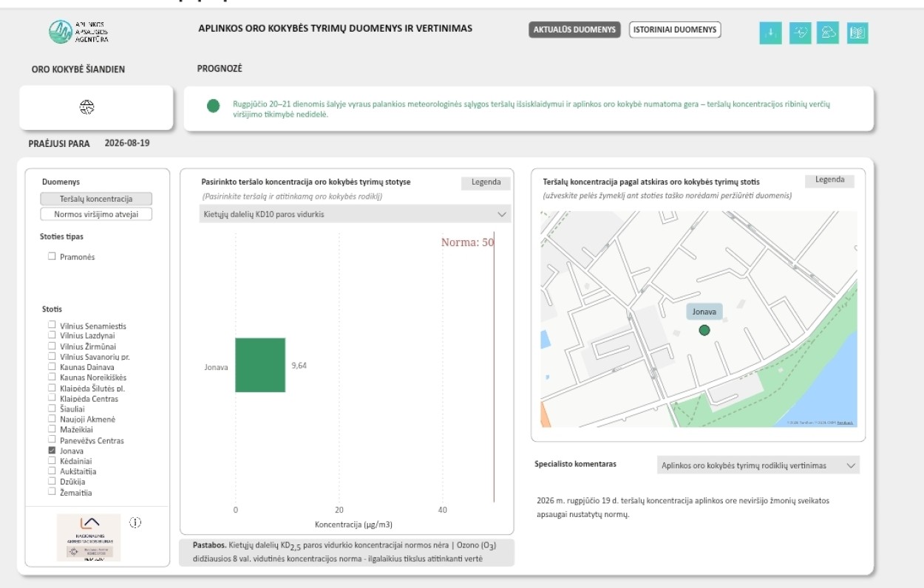Check the Kaunas Noreikiškės station
This screenshot has width=924, height=588.
pos(52,377)
